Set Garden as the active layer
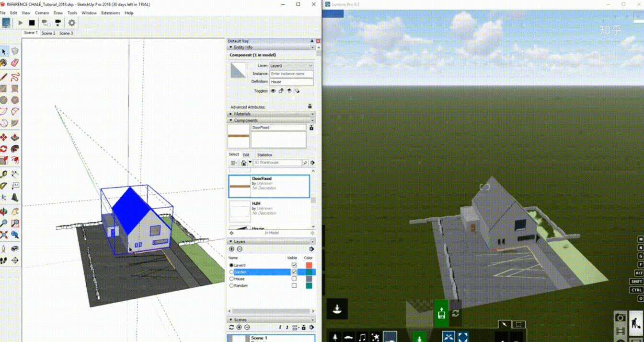 [x=232, y=272]
